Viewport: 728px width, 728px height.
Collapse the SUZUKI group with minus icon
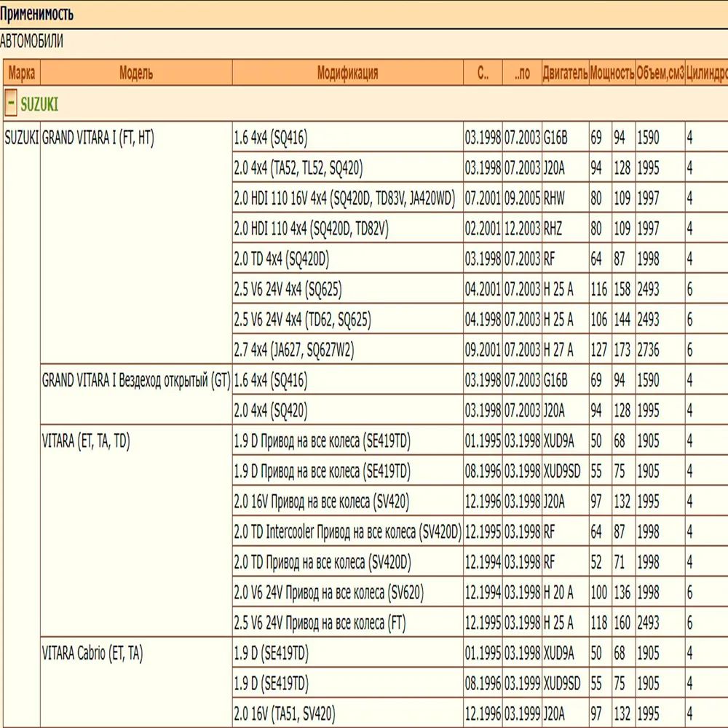(11, 103)
